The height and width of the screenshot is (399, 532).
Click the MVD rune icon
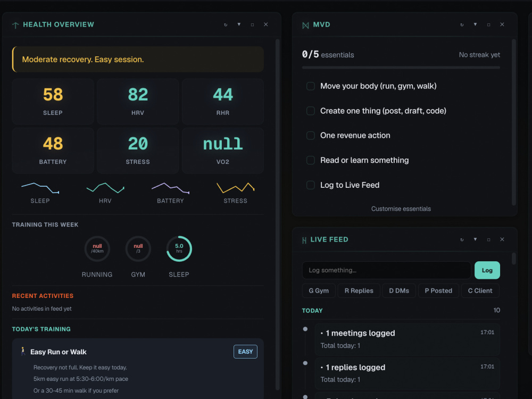coord(305,25)
